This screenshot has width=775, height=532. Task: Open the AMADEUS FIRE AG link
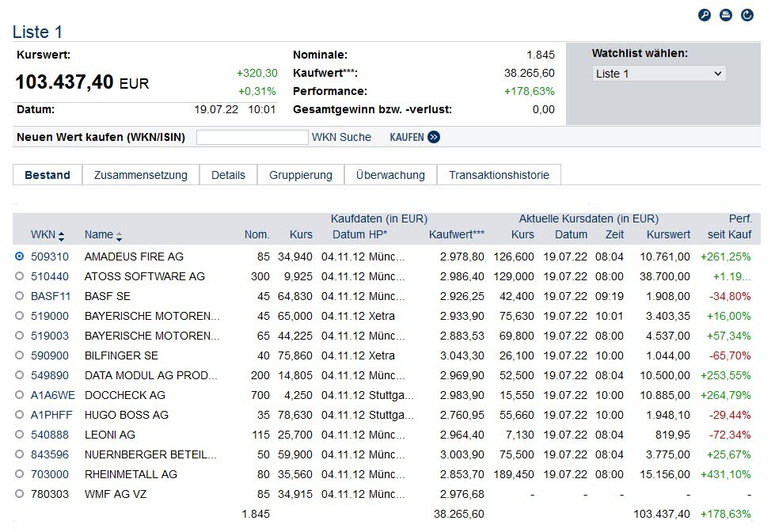coord(134,256)
